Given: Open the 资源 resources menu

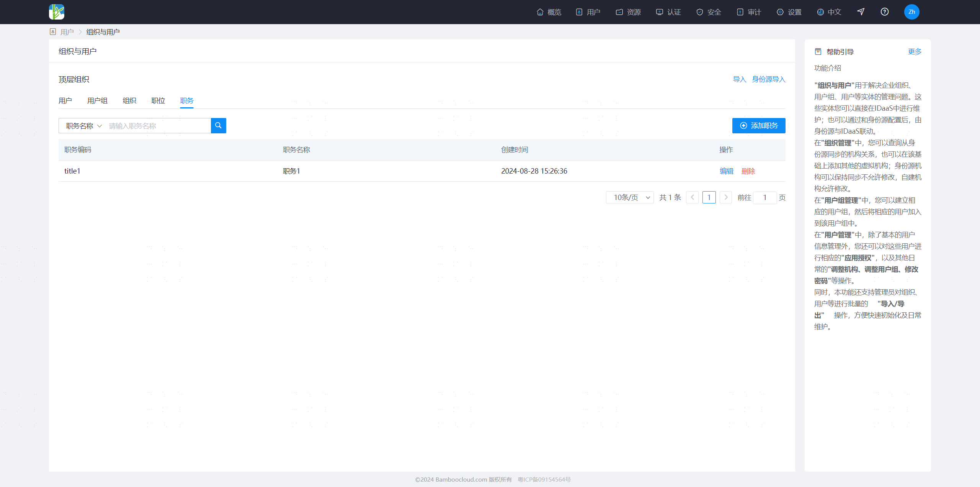Looking at the screenshot, I should [x=628, y=12].
